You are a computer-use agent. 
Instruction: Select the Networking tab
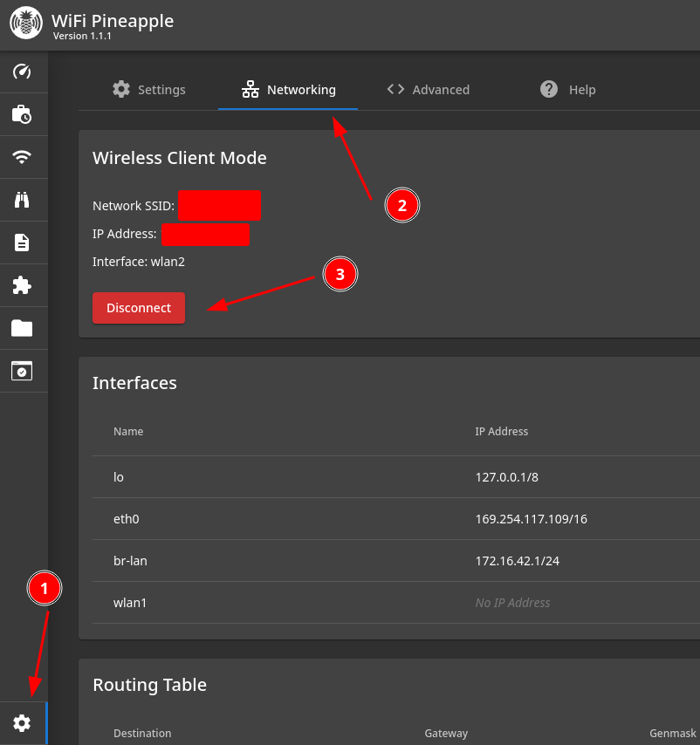[288, 90]
